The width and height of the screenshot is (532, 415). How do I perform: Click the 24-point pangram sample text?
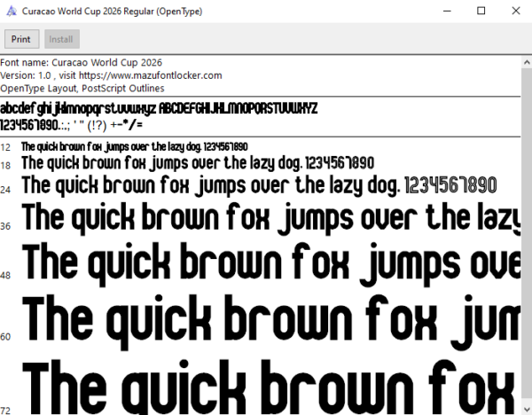[259, 186]
